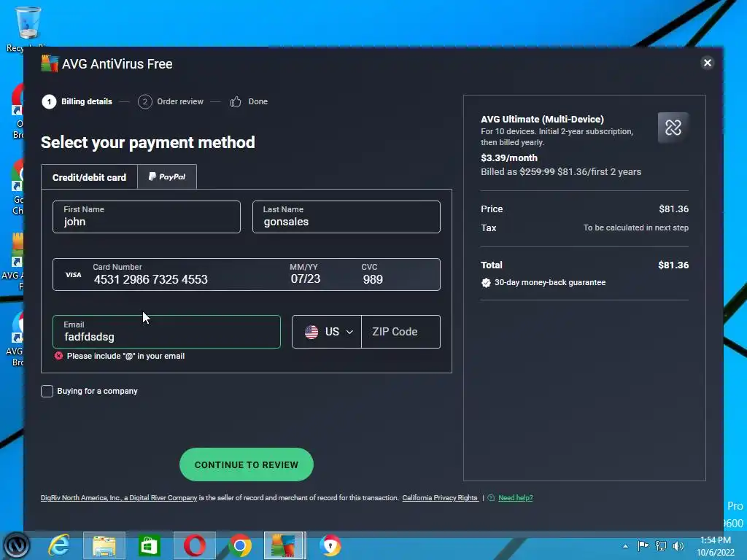The height and width of the screenshot is (560, 747).
Task: Click the AVG logo in the dialog header
Action: 50,64
